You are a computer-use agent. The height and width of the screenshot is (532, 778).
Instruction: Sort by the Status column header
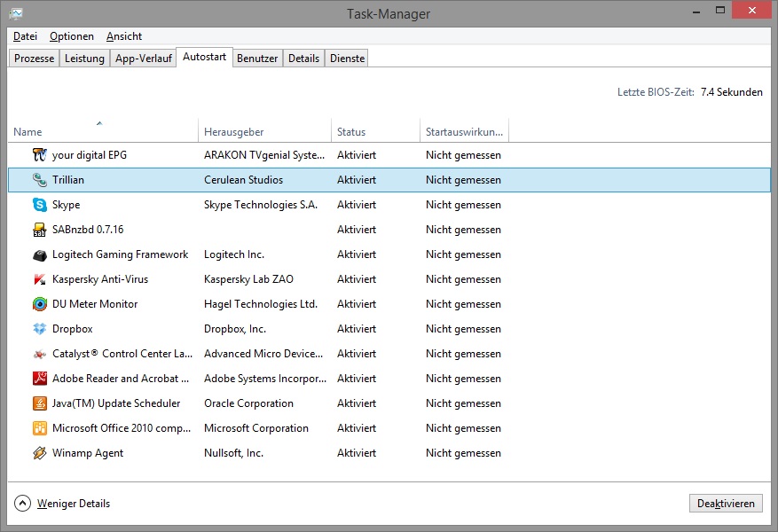pyautogui.click(x=375, y=130)
